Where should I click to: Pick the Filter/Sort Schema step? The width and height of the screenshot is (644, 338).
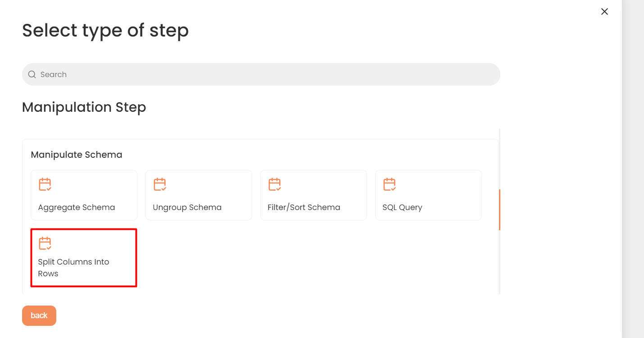(313, 195)
